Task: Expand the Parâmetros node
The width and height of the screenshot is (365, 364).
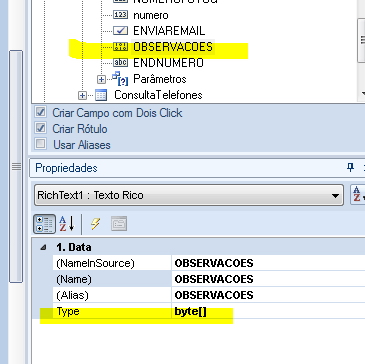Action: (101, 79)
